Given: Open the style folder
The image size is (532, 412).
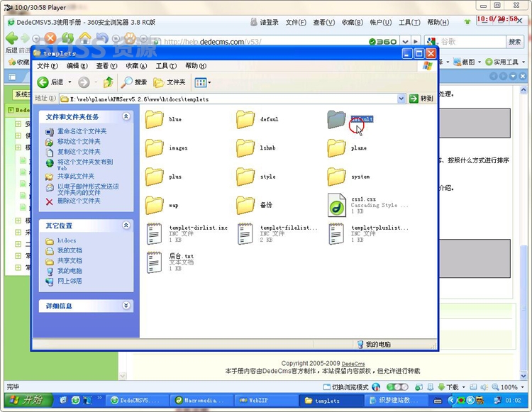Looking at the screenshot, I should [245, 177].
